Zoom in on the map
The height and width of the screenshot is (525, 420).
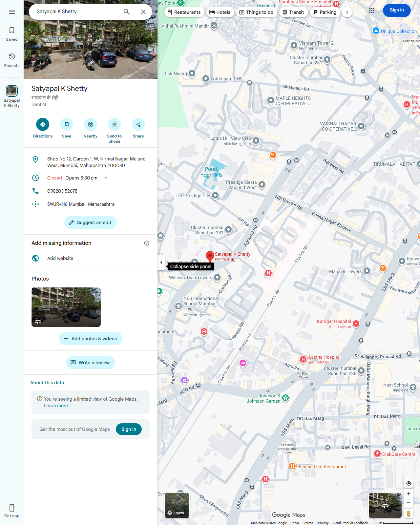(409, 494)
